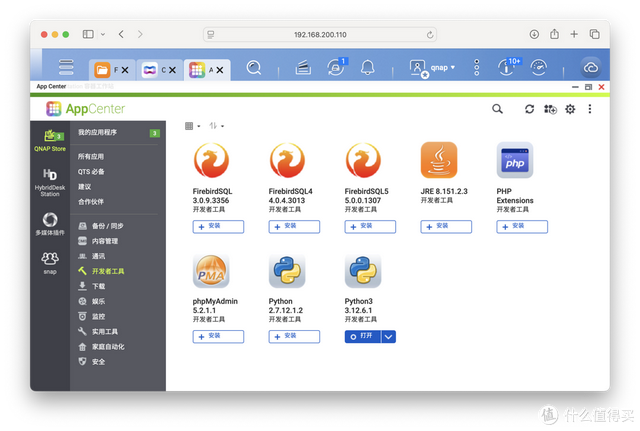
Task: Expand the sort order dropdown
Action: coord(216,126)
